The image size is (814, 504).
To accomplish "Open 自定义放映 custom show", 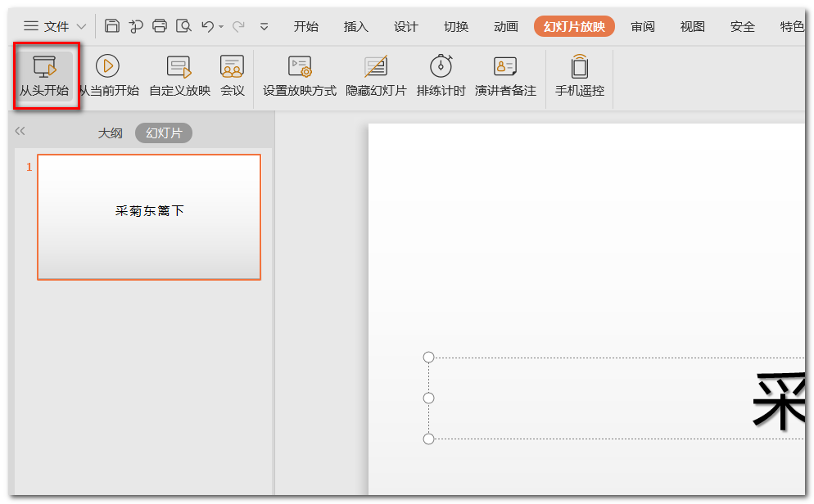I will (179, 76).
